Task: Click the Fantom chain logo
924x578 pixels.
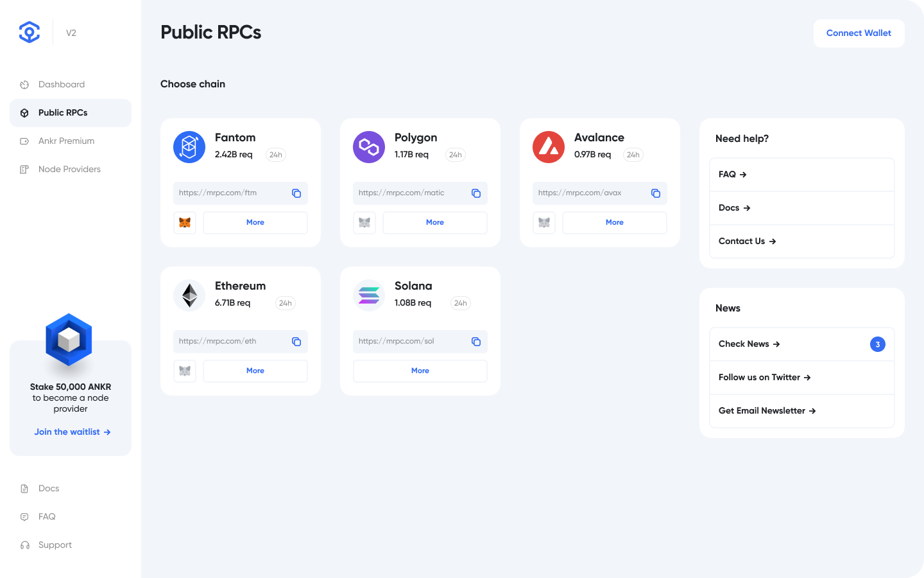Action: (189, 147)
